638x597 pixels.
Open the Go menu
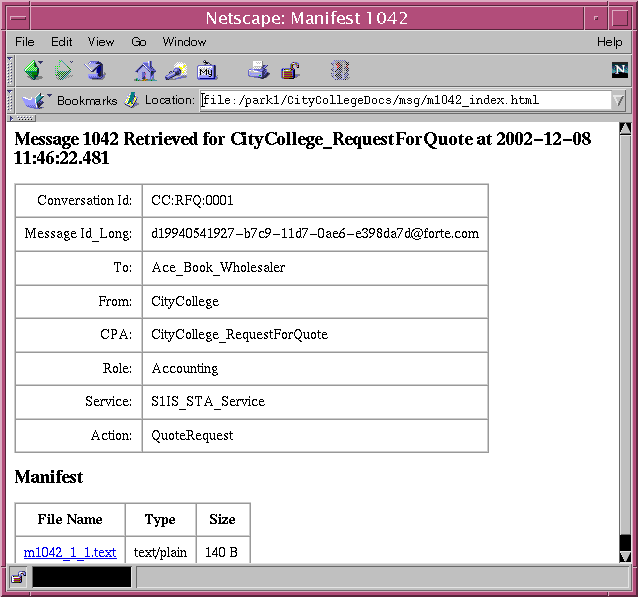pyautogui.click(x=139, y=42)
